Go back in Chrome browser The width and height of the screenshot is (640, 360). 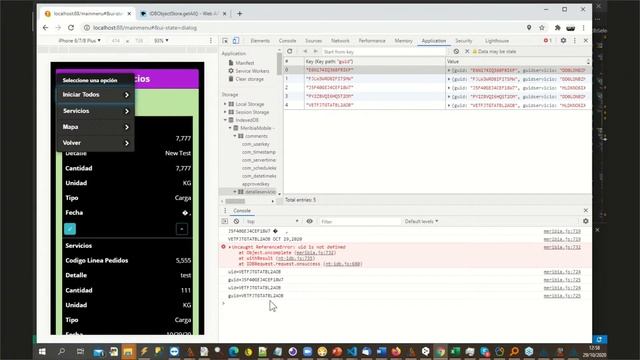coord(45,28)
